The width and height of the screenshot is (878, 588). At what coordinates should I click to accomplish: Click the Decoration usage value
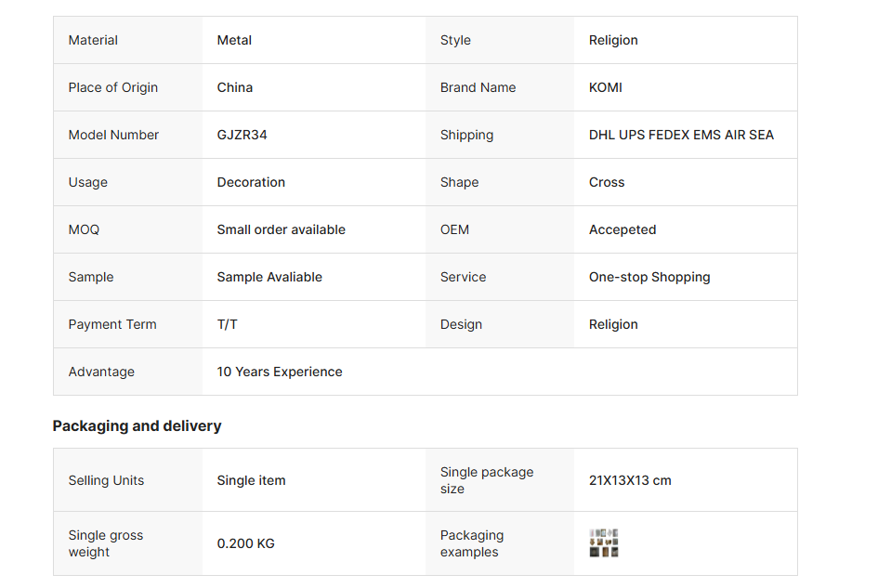pyautogui.click(x=251, y=182)
